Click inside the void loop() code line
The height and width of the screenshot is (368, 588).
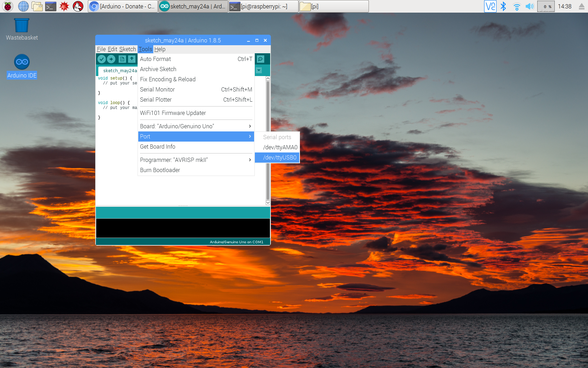pyautogui.click(x=114, y=103)
